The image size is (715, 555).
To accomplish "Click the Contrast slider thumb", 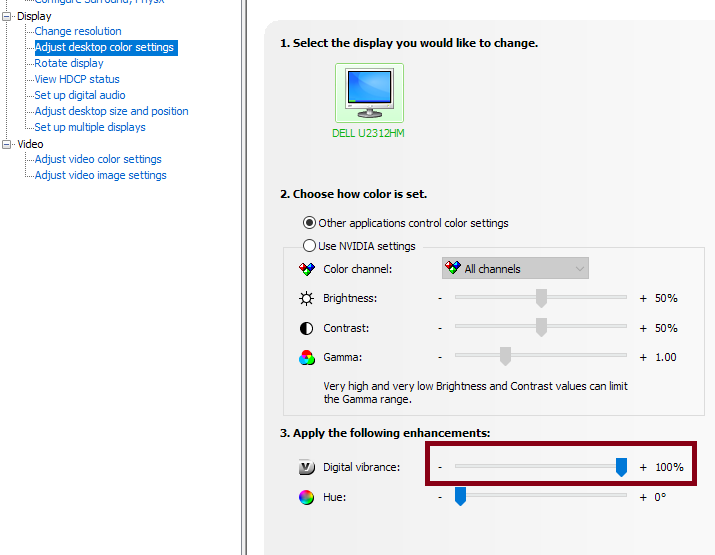I will click(541, 327).
